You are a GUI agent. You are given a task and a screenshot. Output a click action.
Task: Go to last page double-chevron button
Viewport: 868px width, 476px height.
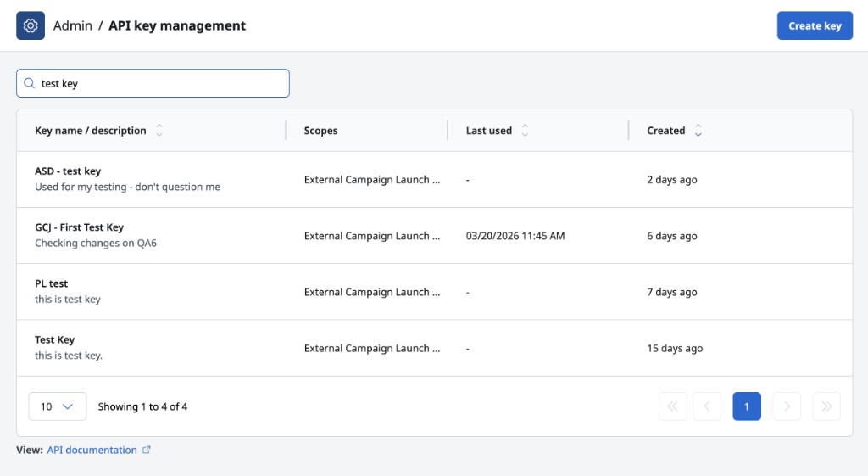[x=826, y=406]
